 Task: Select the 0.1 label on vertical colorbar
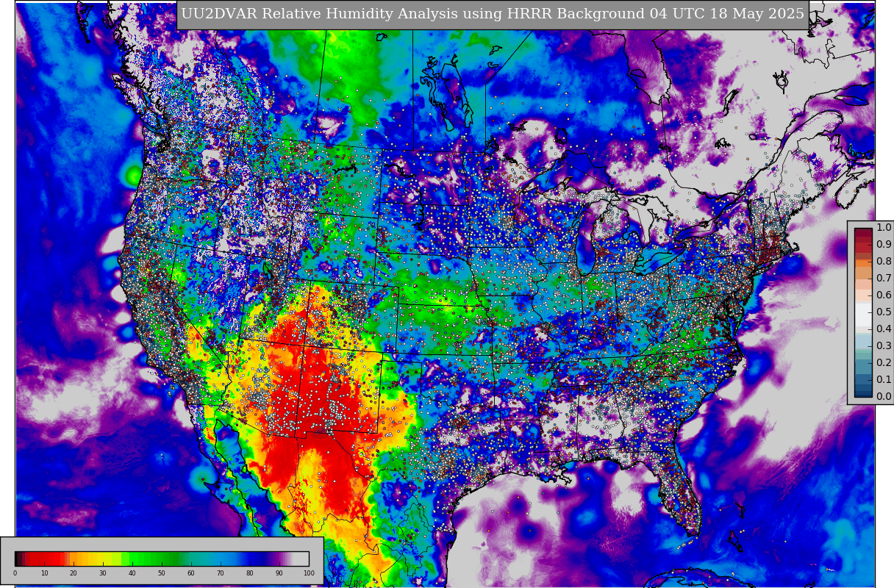(x=884, y=380)
